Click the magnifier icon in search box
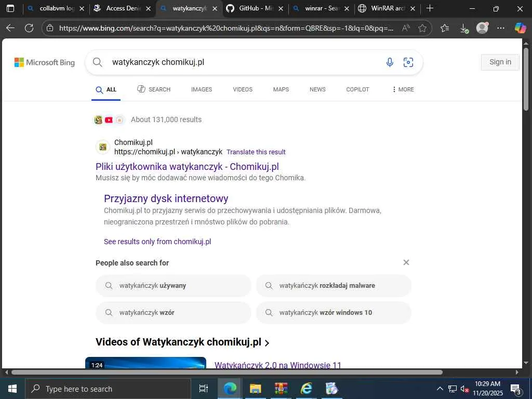Screen dimensions: 532x399 click(97, 62)
